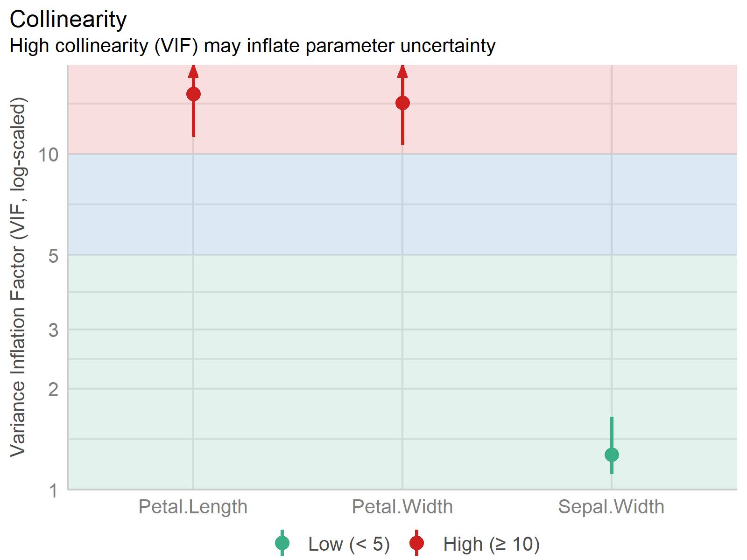Click the Sepal.Width green VIF point
Image resolution: width=747 pixels, height=560 pixels.
(612, 455)
